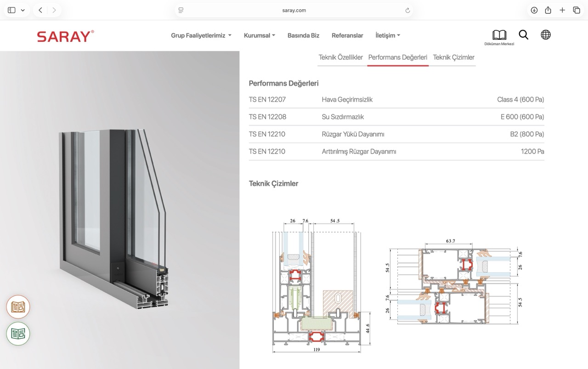Click the saray.com address field

[x=294, y=10]
